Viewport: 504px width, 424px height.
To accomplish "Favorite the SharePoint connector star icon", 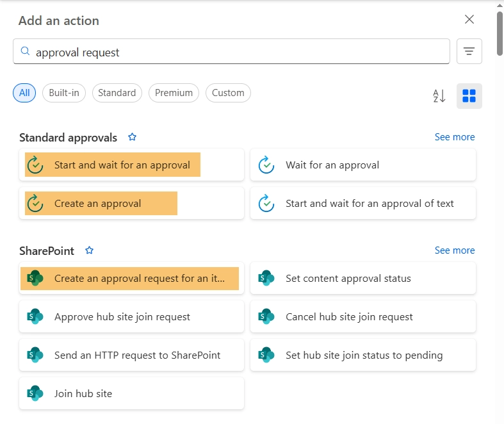I will tap(90, 250).
